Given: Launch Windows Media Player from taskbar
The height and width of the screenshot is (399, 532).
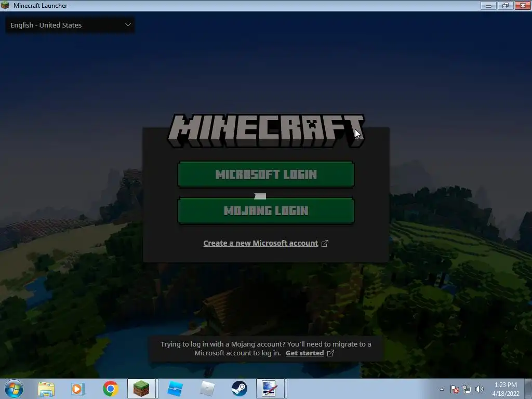Looking at the screenshot, I should tap(78, 389).
